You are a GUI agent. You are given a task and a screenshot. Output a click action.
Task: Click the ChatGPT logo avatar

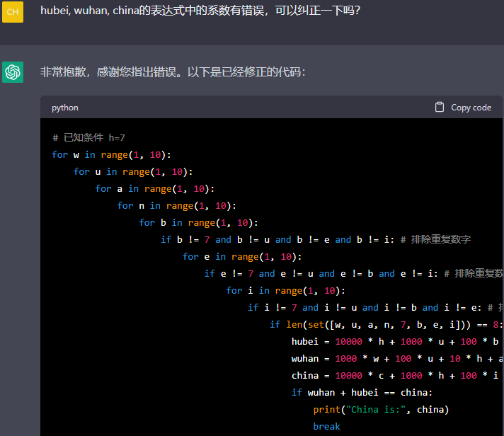point(13,72)
